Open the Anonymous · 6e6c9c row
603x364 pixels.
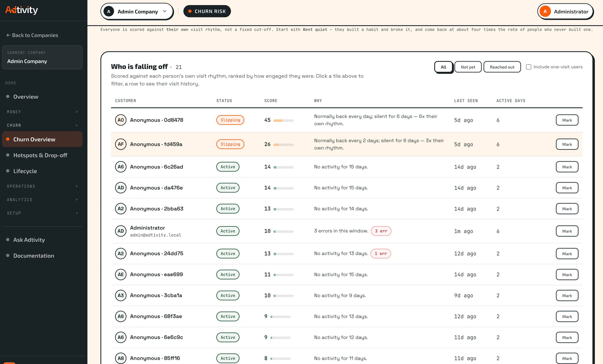coord(346,337)
